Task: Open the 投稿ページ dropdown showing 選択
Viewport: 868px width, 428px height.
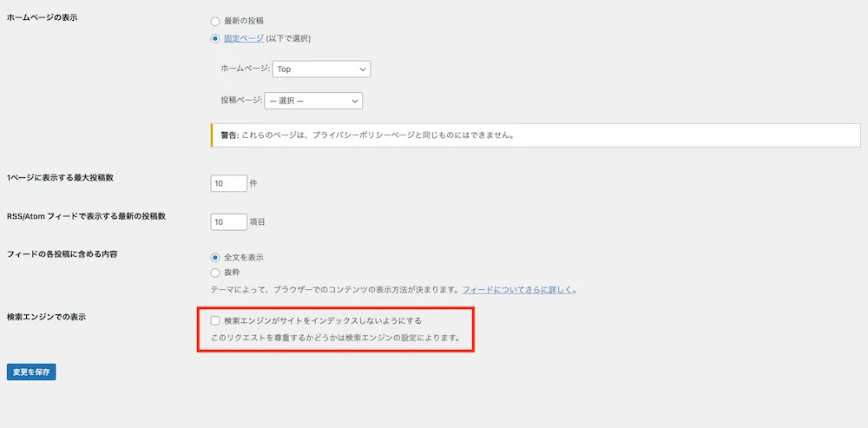Action: point(313,101)
